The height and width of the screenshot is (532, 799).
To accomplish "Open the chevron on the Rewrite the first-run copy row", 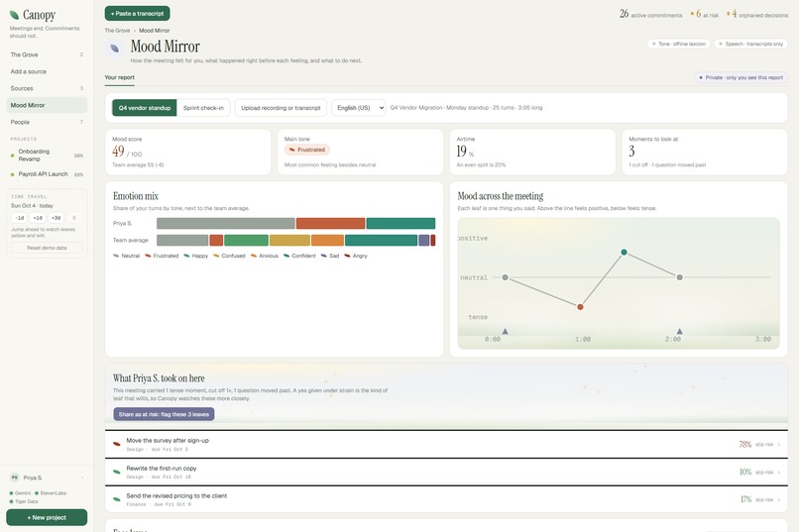I will click(x=778, y=473).
